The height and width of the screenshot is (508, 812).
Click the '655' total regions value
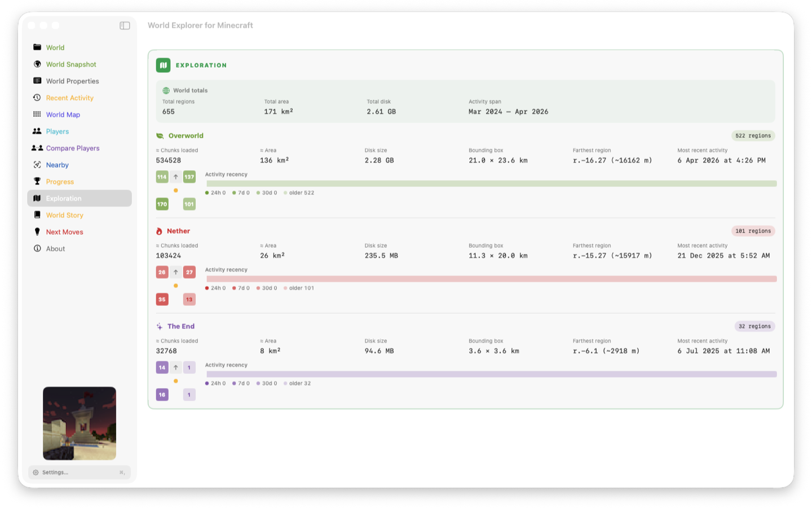169,112
